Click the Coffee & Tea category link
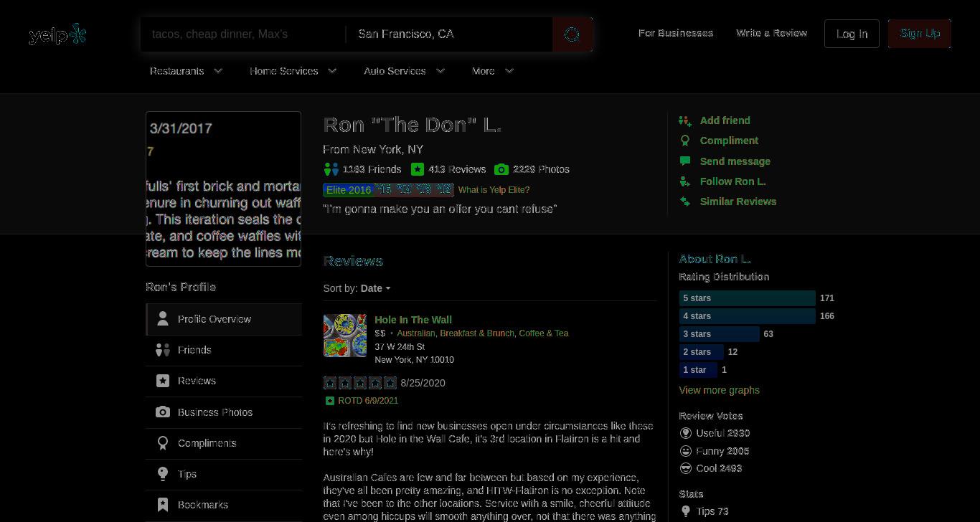This screenshot has width=980, height=522. (x=544, y=333)
